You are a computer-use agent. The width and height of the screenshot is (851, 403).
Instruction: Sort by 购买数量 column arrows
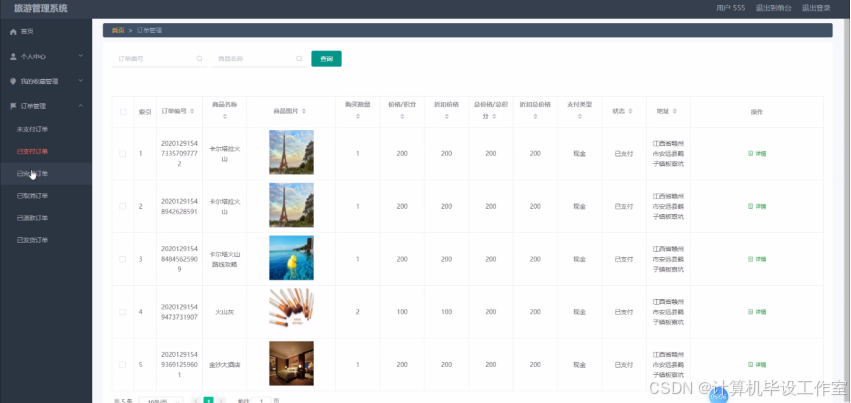tap(358, 117)
